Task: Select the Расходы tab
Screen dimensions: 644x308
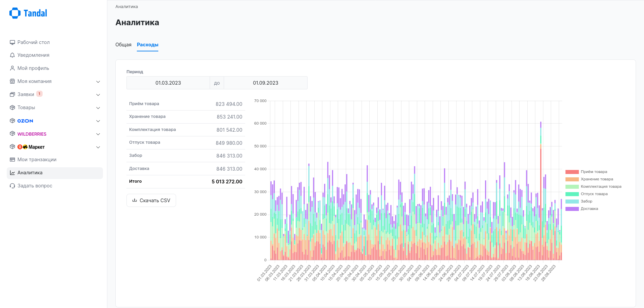Action: (148, 45)
